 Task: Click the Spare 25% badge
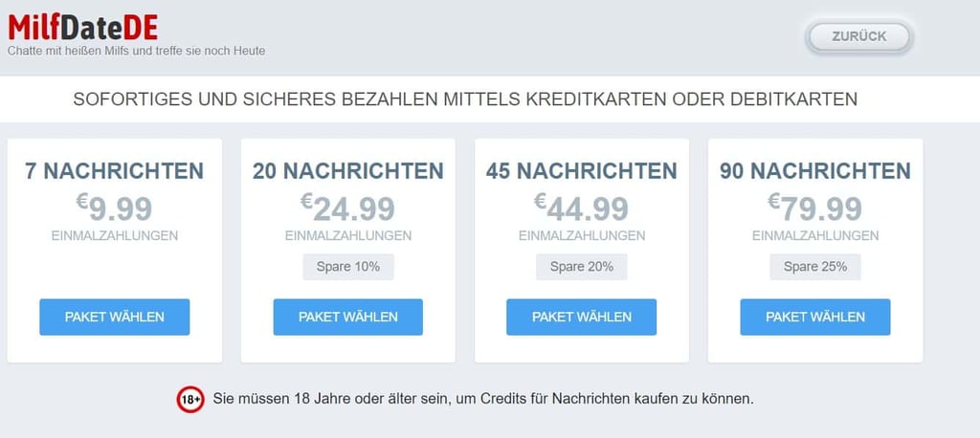(x=815, y=267)
